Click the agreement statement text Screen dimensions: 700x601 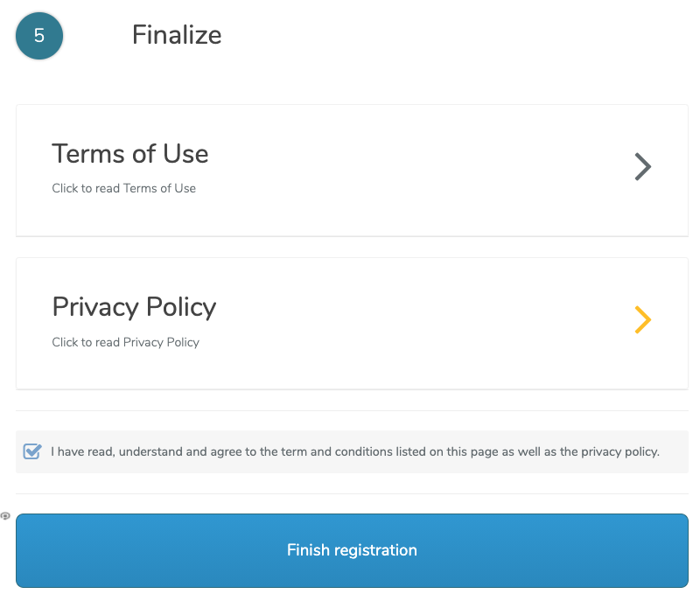click(354, 451)
